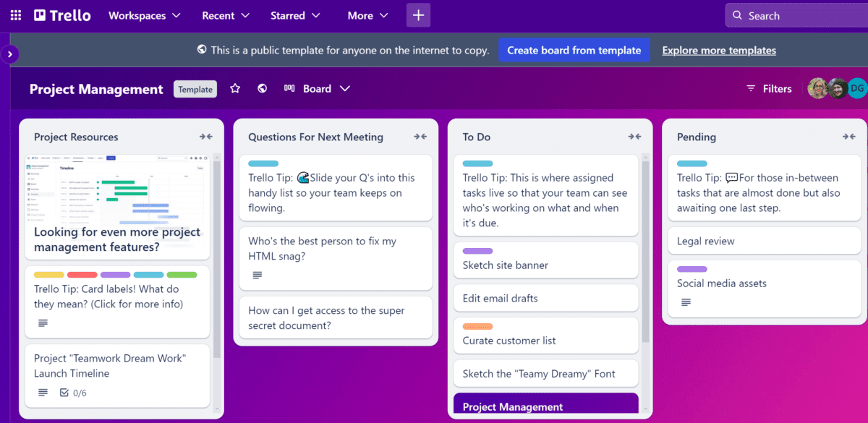Click Create board from template
Image resolution: width=868 pixels, height=423 pixels.
pyautogui.click(x=574, y=50)
